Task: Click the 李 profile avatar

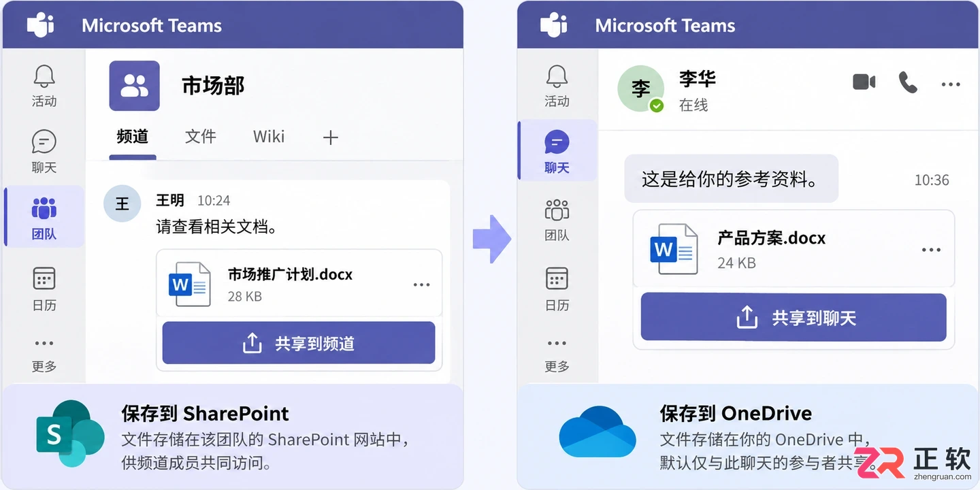Action: (x=640, y=88)
